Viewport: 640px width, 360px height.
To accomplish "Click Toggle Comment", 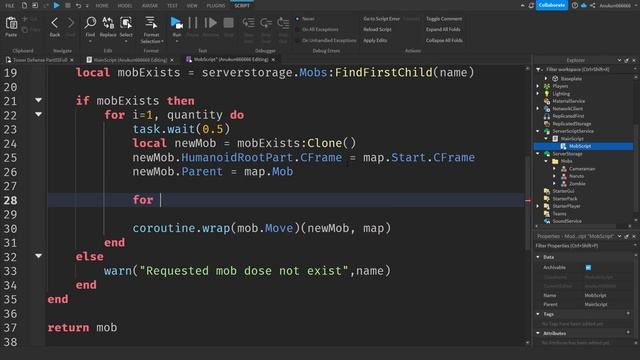I will tap(444, 19).
